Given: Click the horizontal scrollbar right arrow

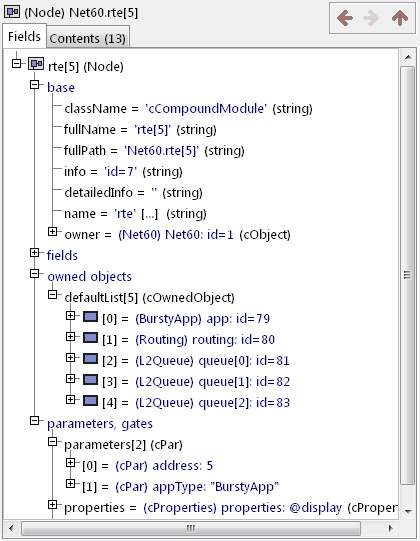Looking at the screenshot, I should pos(391,528).
